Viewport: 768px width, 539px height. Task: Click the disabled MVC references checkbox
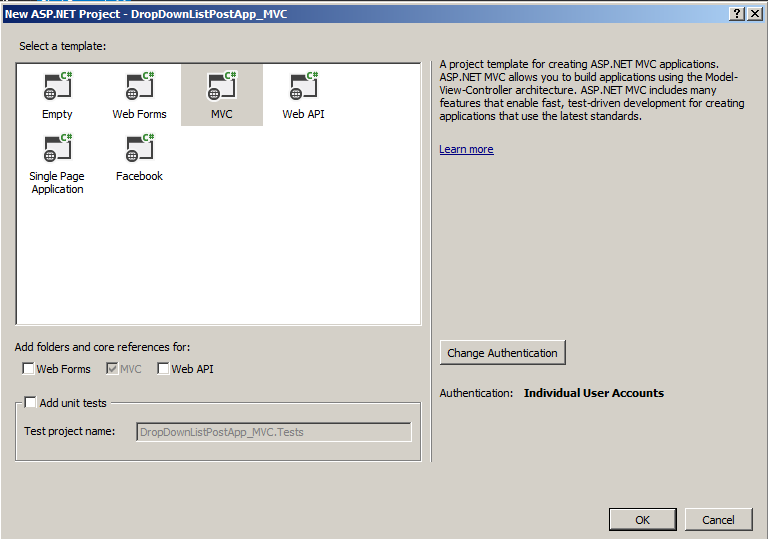(112, 368)
